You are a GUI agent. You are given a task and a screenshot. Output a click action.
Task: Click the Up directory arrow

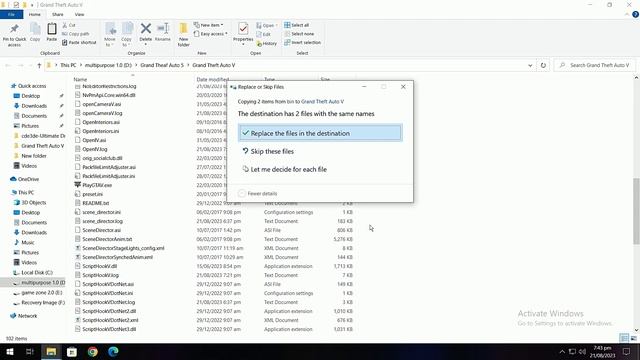(x=39, y=65)
